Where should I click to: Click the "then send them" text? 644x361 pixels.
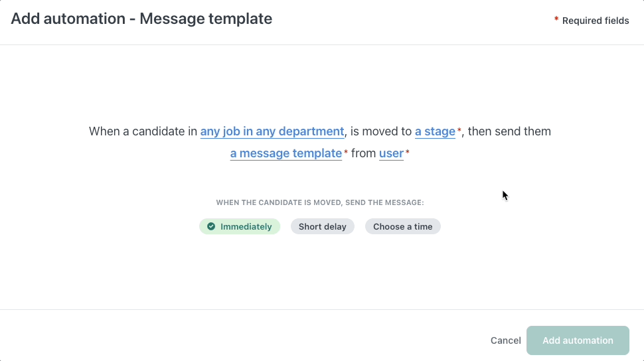click(509, 131)
